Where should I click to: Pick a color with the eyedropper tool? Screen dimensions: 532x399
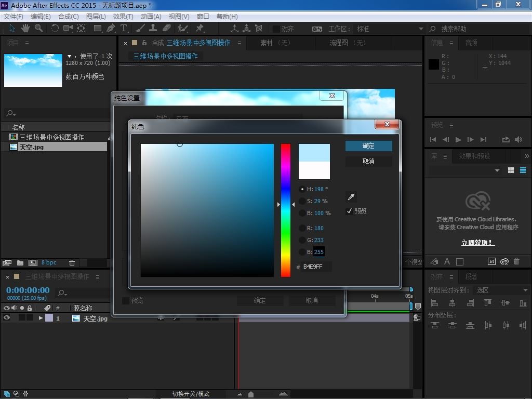351,197
